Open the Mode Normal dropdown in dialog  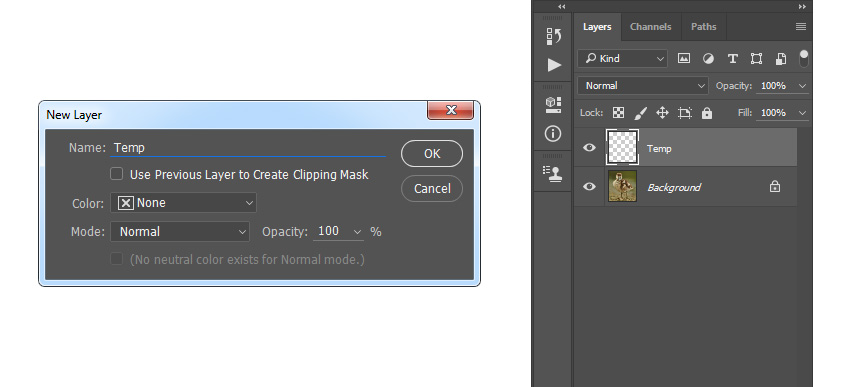point(180,231)
